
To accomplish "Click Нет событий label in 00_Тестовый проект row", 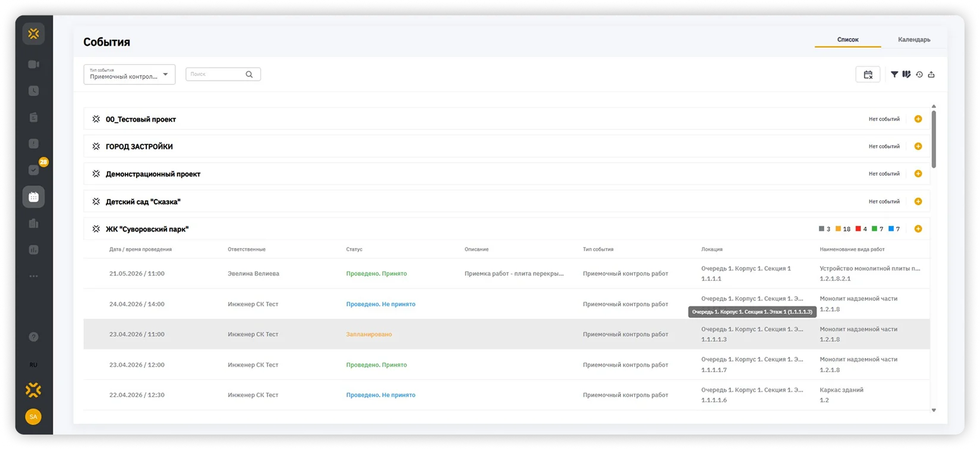I will coord(884,119).
